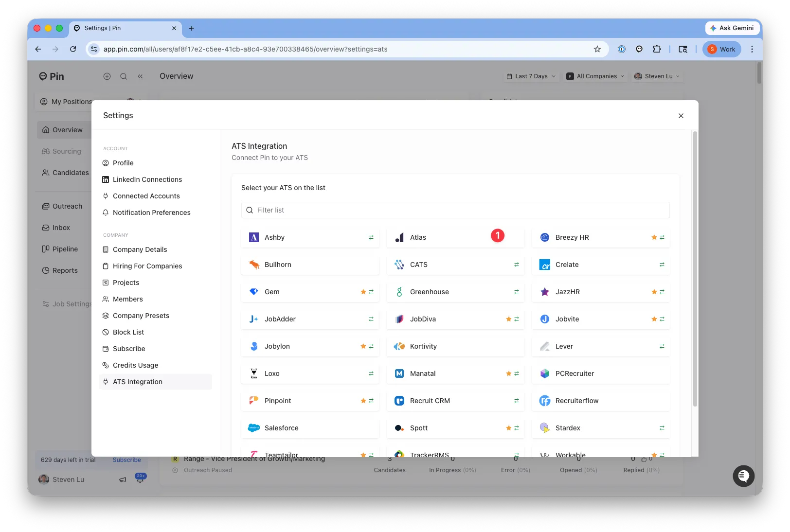This screenshot has width=790, height=532.
Task: Select the Greenhouse logo icon
Action: (399, 292)
